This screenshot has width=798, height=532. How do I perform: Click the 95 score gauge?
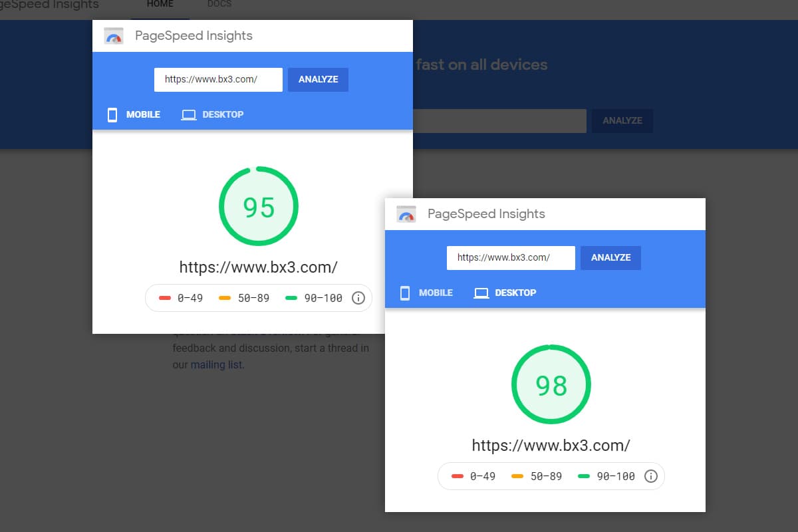pyautogui.click(x=259, y=207)
